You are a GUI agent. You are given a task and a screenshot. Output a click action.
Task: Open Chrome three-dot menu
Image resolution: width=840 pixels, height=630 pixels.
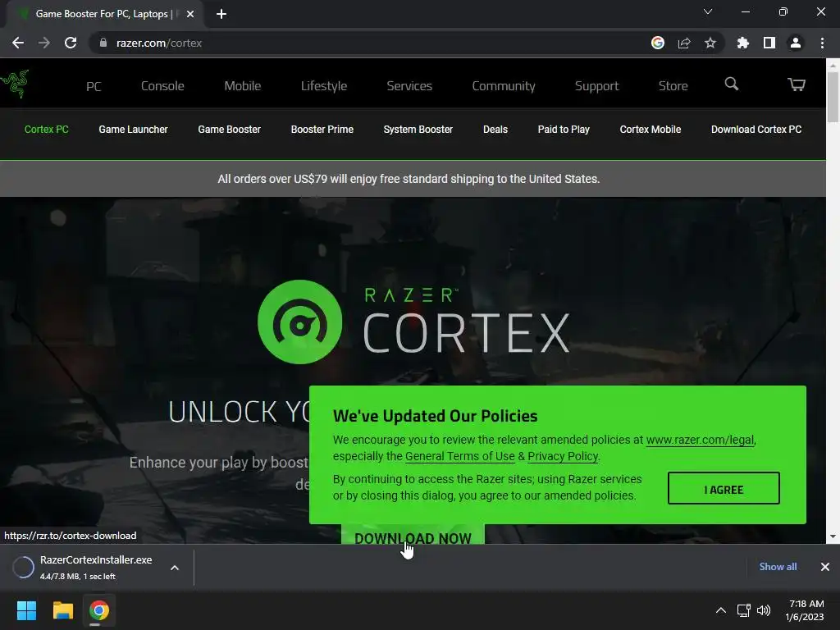point(822,43)
